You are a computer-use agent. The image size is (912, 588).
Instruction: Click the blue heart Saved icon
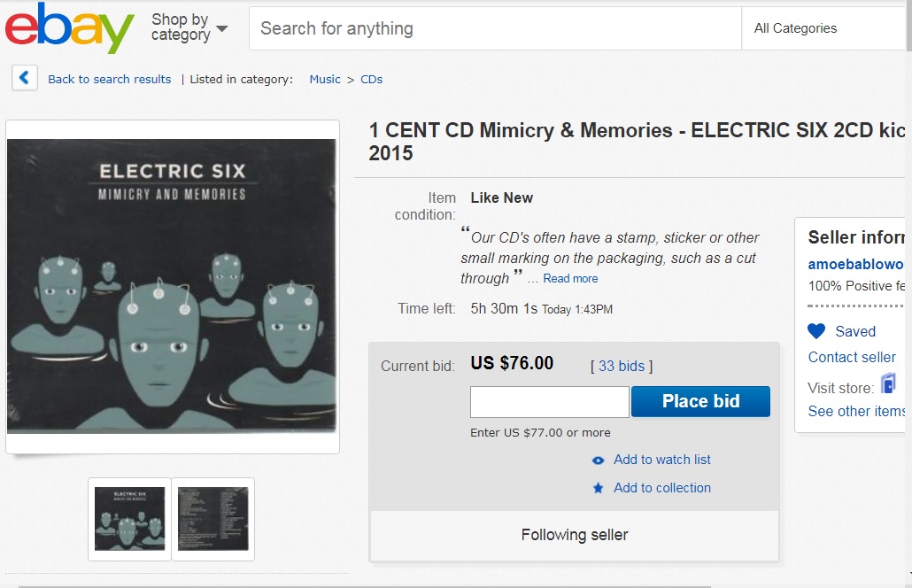(816, 331)
